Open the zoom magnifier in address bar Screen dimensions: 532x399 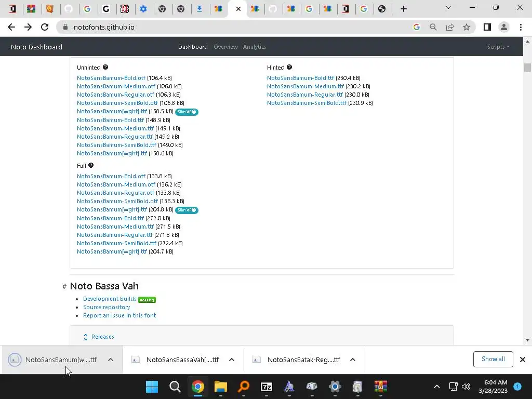click(433, 27)
